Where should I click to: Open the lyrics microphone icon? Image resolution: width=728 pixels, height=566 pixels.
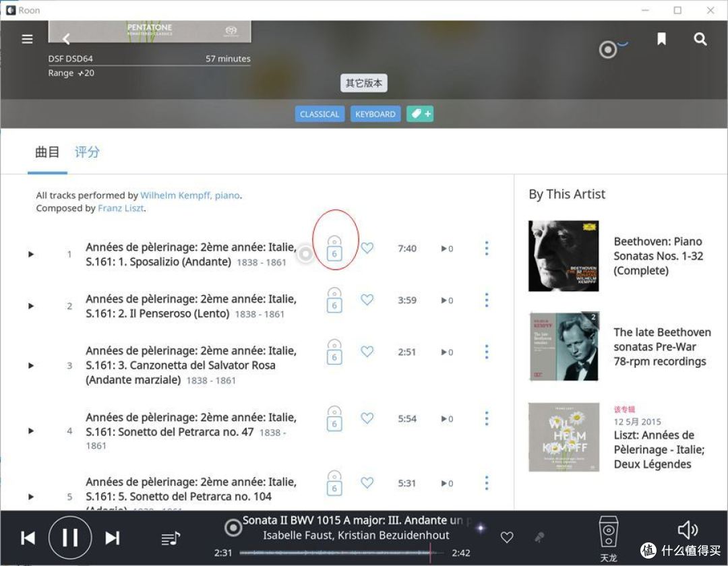(539, 537)
